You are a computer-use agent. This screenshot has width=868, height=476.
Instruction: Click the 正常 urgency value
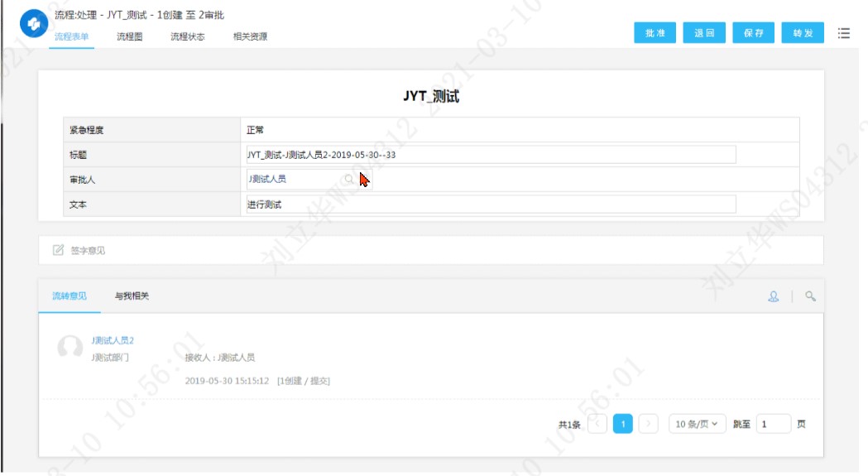click(x=255, y=130)
